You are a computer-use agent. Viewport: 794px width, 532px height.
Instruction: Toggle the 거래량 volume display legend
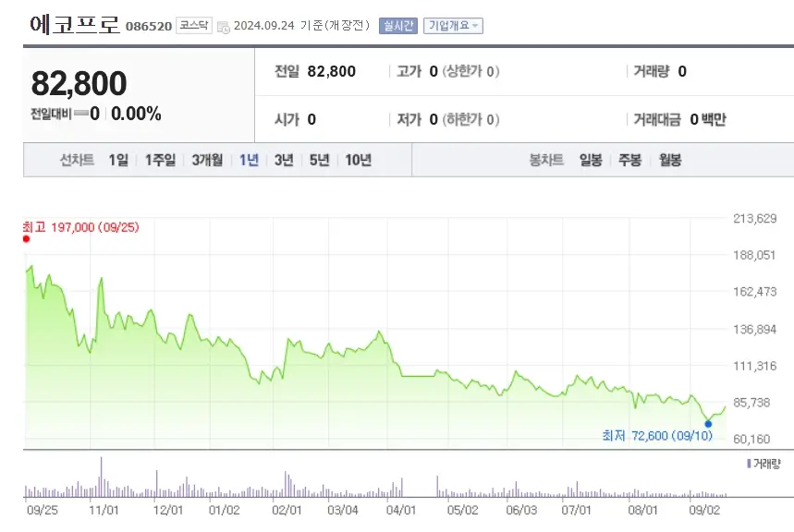pos(764,462)
